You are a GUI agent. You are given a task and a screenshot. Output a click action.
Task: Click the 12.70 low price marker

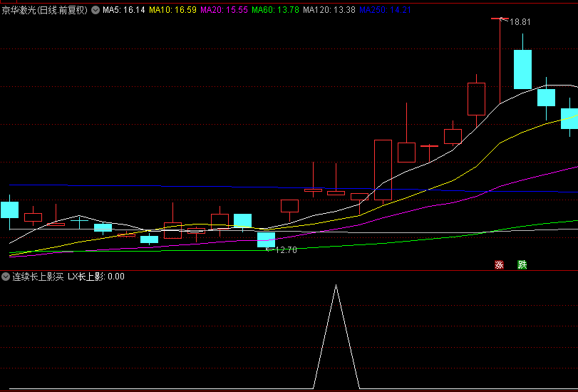coord(285,250)
